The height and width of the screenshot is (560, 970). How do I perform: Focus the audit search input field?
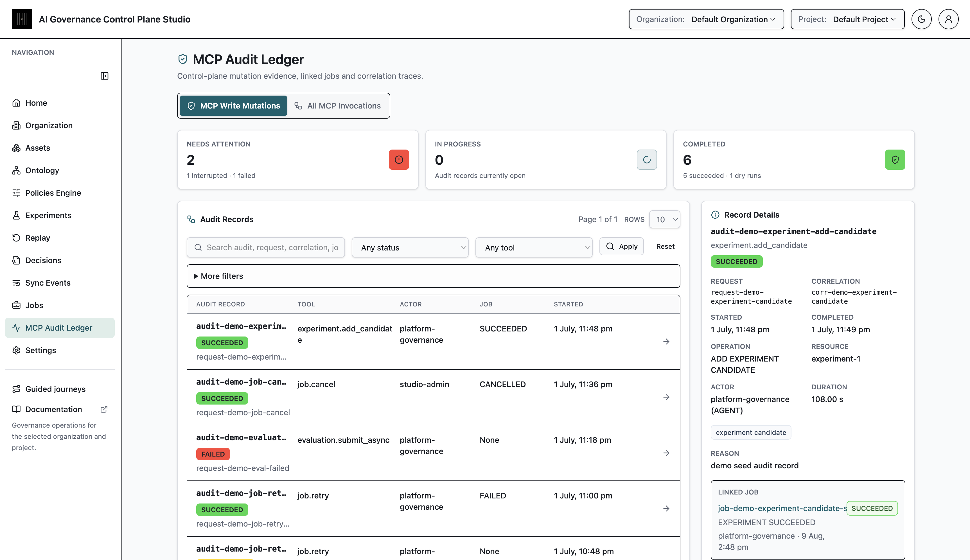pyautogui.click(x=266, y=247)
